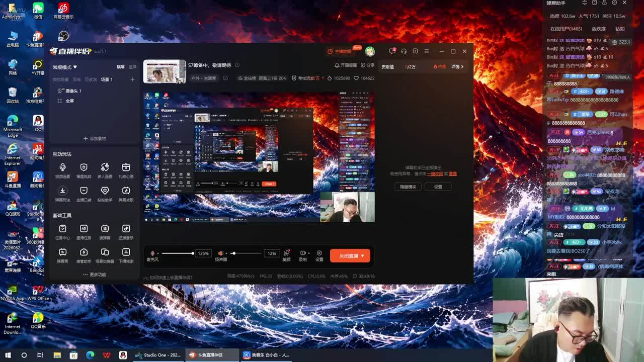Expand 更多功能 at panel bottom
This screenshot has width=644, height=362.
click(x=95, y=275)
